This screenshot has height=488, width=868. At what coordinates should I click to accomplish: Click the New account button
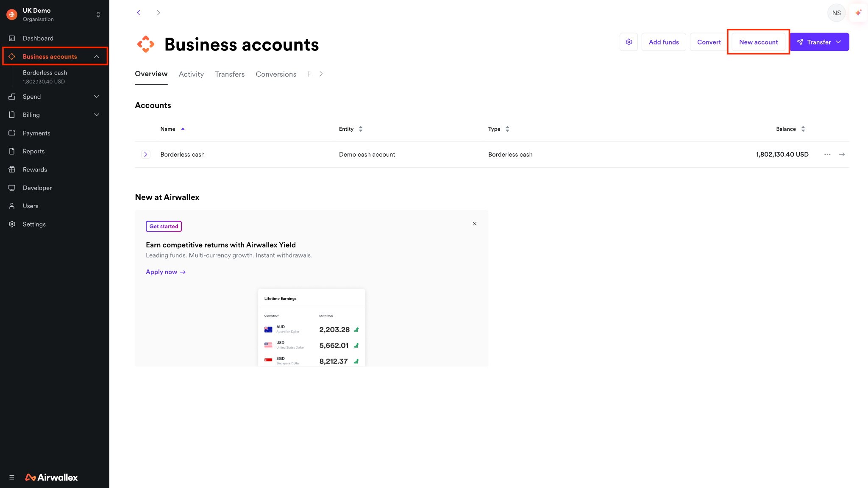[759, 42]
